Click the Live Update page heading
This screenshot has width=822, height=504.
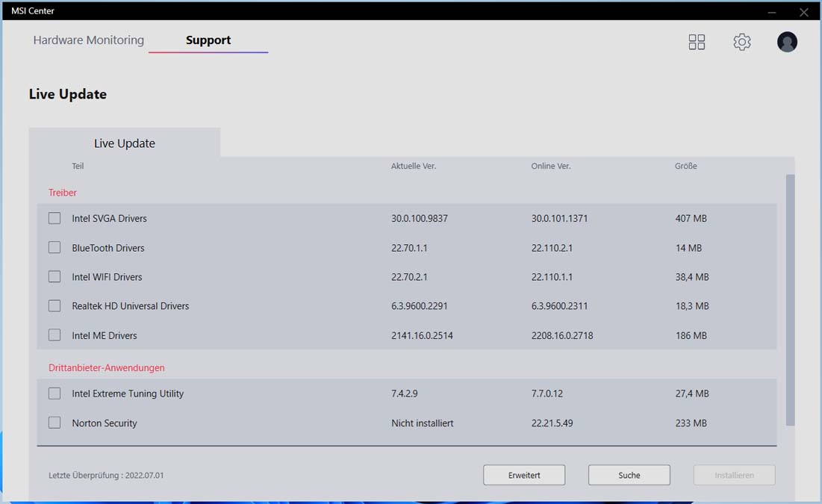68,94
